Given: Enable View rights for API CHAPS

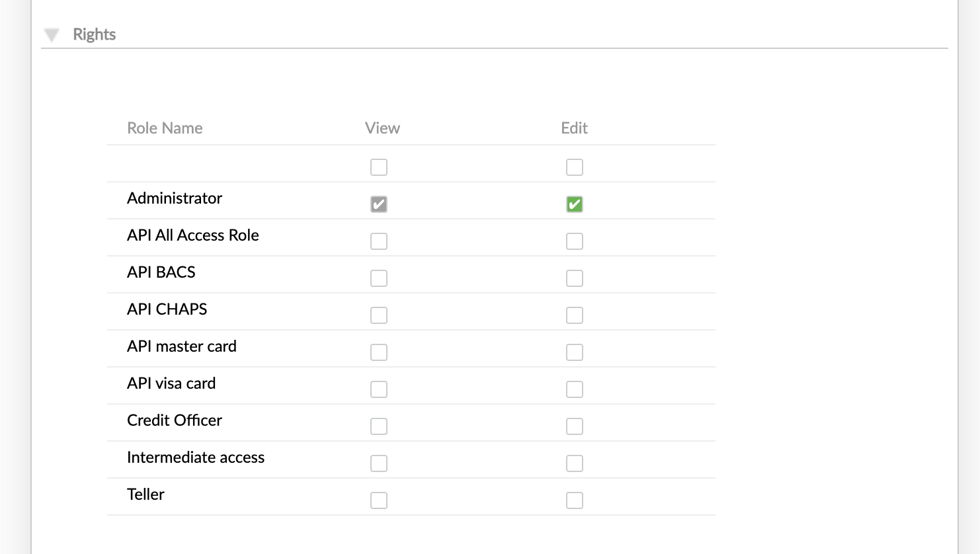Looking at the screenshot, I should tap(379, 315).
